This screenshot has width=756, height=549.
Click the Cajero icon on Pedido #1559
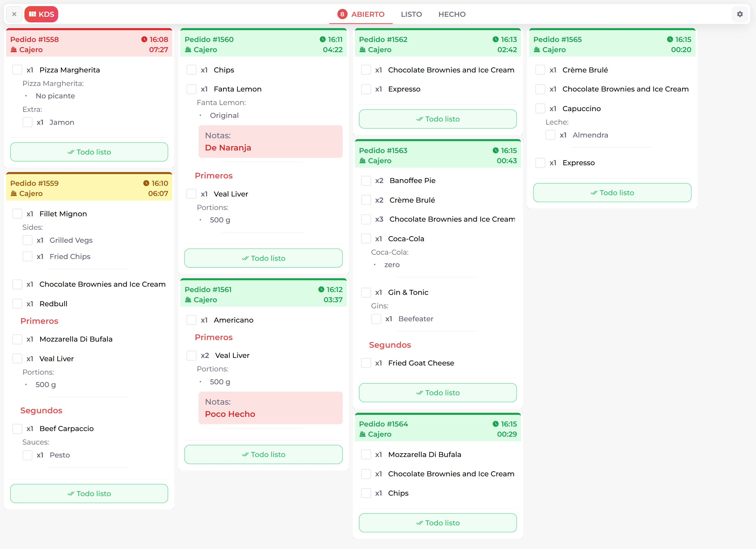tap(14, 193)
